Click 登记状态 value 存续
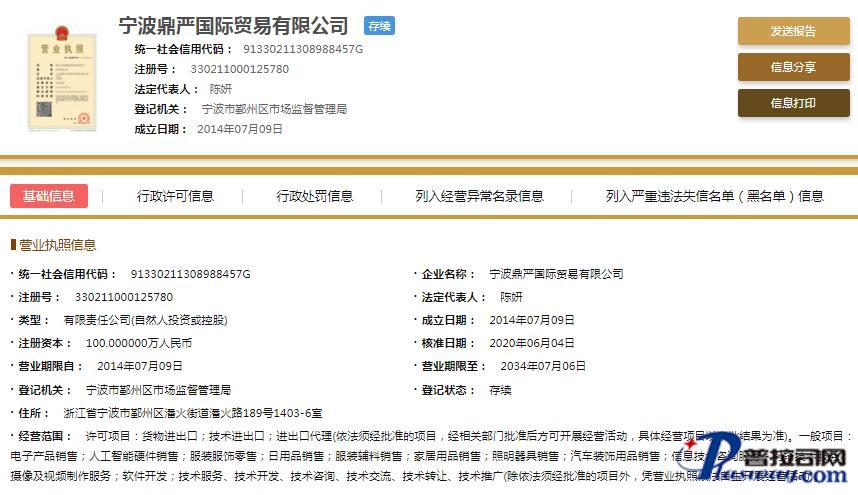Screen dimensions: 858x495 click(x=500, y=390)
